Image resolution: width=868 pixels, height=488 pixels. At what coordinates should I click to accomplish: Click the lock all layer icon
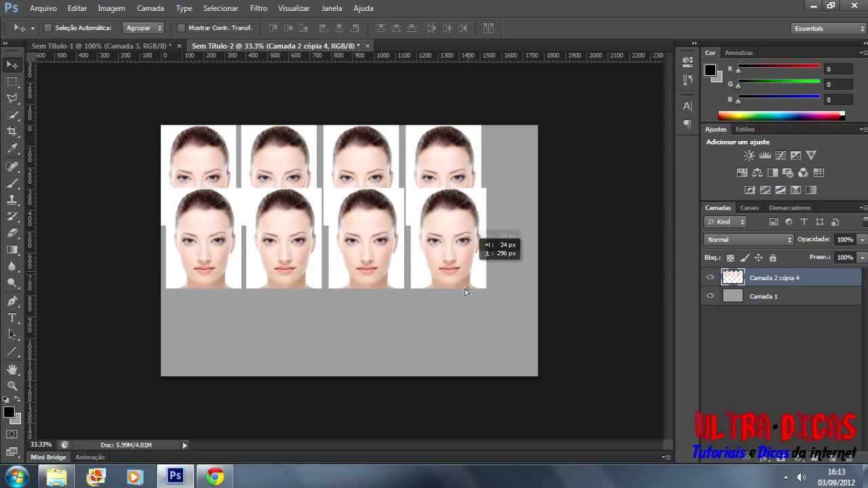pos(772,258)
